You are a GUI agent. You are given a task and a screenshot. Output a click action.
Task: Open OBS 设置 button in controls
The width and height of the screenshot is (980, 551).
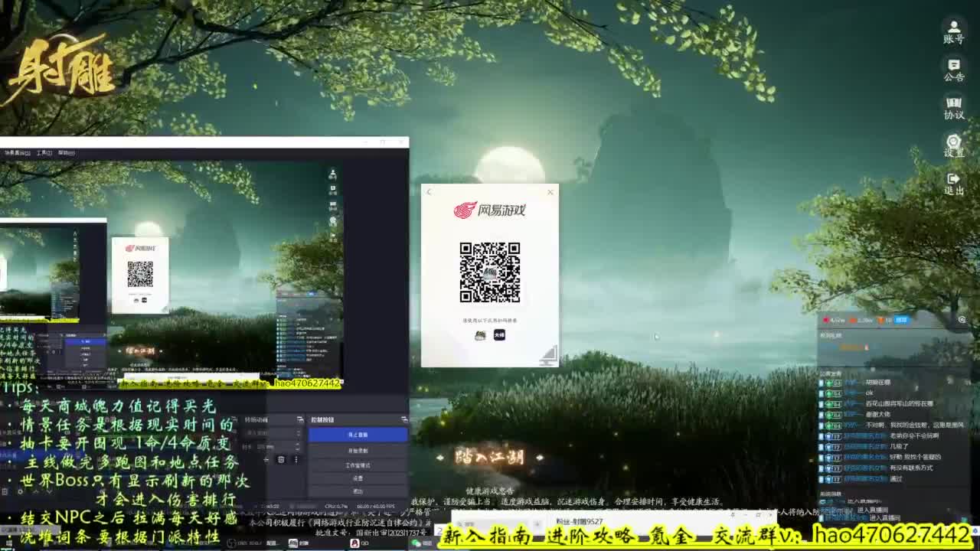358,478
